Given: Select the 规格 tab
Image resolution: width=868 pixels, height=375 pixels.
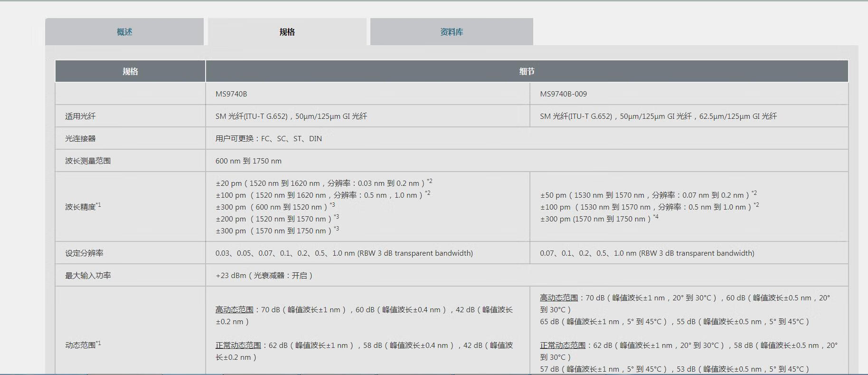Looking at the screenshot, I should [287, 32].
